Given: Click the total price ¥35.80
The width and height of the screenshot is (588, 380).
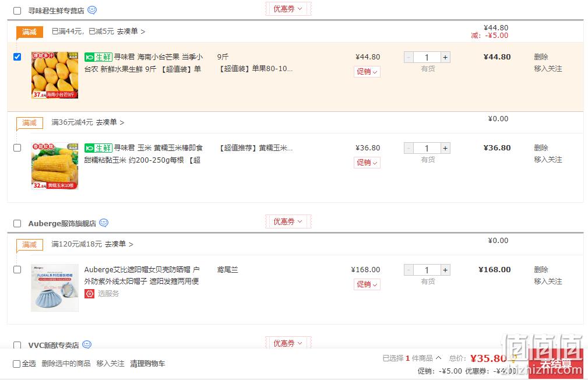Looking at the screenshot, I should click(x=488, y=358).
